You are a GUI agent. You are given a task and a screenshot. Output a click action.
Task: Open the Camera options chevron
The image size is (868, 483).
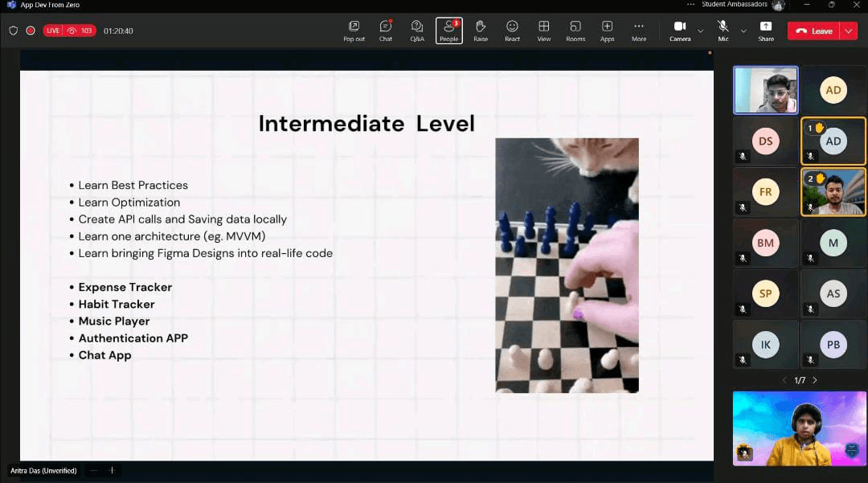point(698,32)
